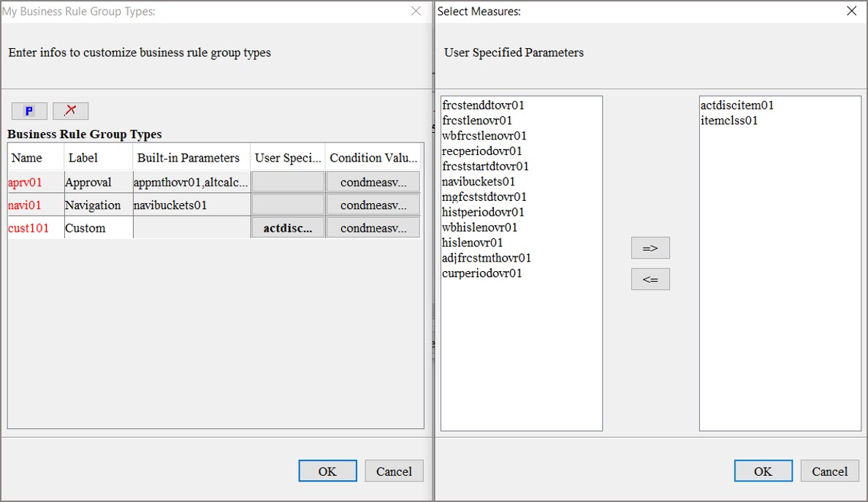Click Cancel in the Select Measures dialog

tap(829, 471)
